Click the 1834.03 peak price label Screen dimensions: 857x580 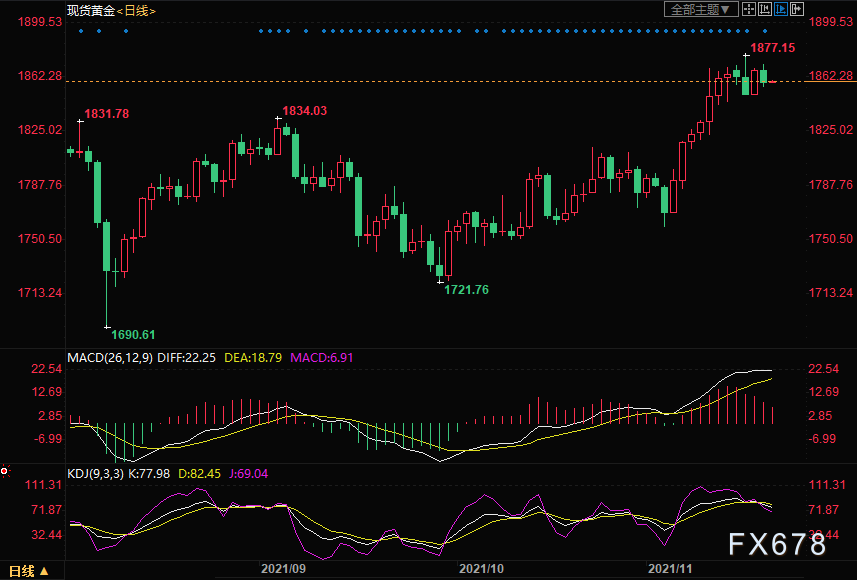pos(304,110)
